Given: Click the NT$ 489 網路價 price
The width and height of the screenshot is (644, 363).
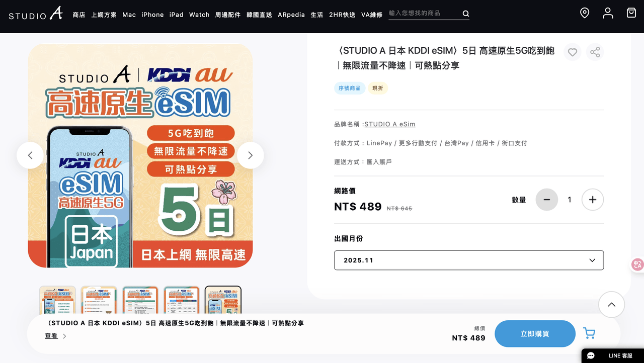Looking at the screenshot, I should pyautogui.click(x=358, y=207).
